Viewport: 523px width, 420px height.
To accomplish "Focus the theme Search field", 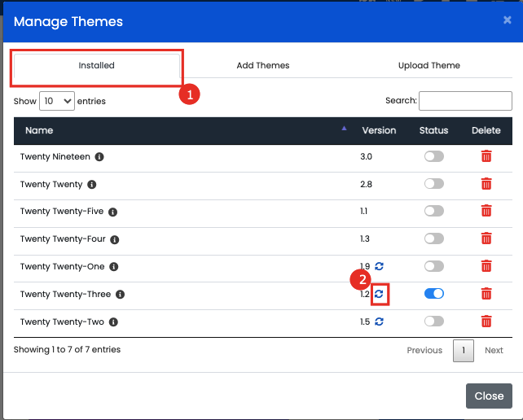I will click(x=465, y=101).
